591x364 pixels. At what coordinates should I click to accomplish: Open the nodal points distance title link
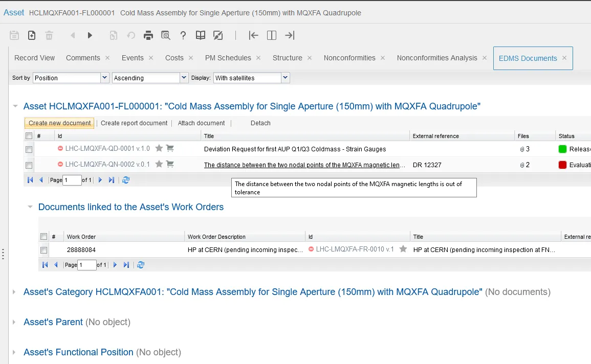tap(304, 165)
